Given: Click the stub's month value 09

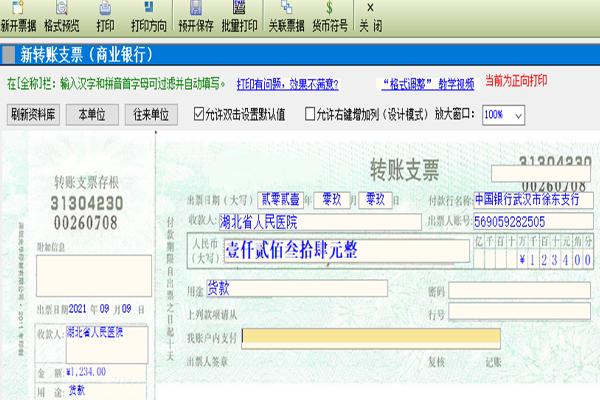Looking at the screenshot, I should click(x=104, y=309).
